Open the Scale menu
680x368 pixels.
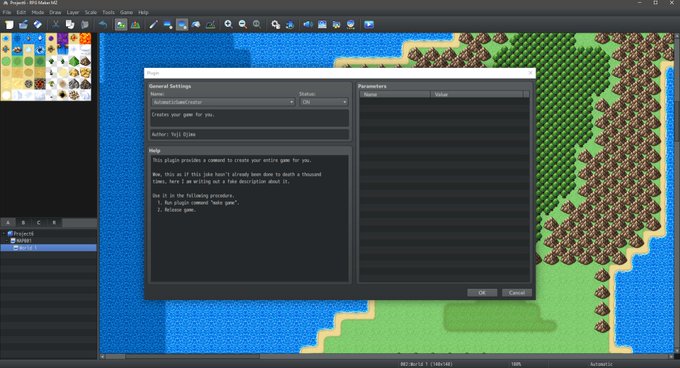[91, 12]
